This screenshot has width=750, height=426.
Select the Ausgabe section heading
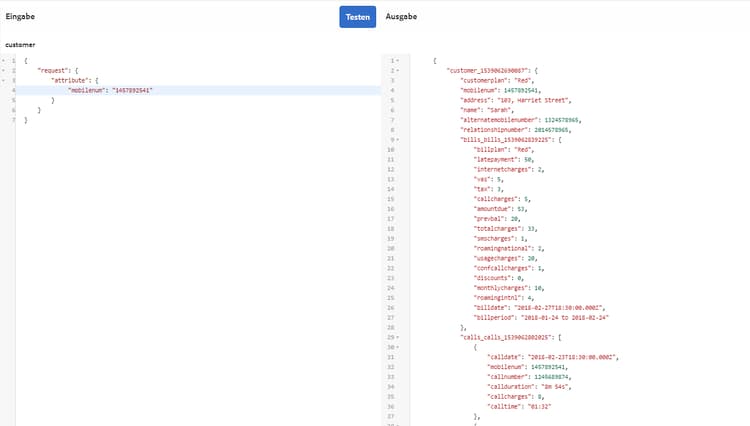point(401,17)
